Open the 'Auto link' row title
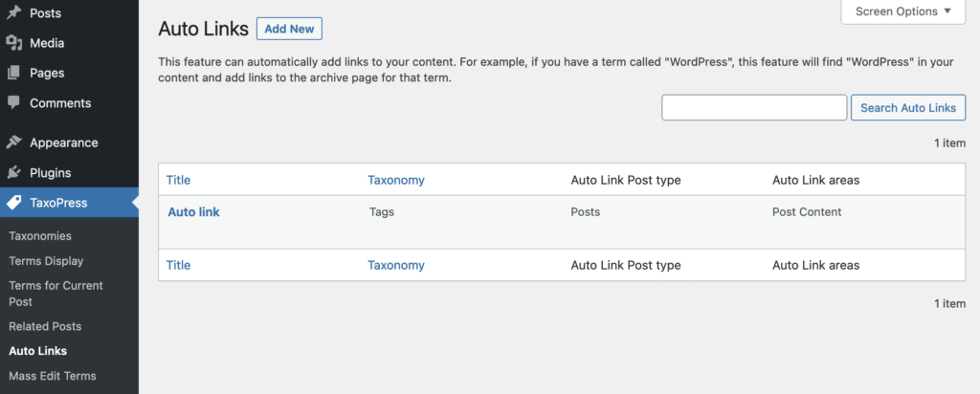This screenshot has width=980, height=394. 193,212
